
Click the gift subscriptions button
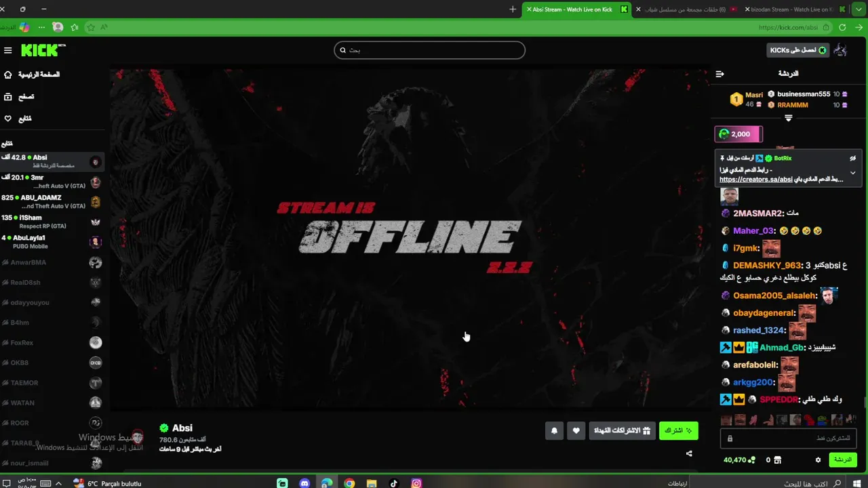622,430
